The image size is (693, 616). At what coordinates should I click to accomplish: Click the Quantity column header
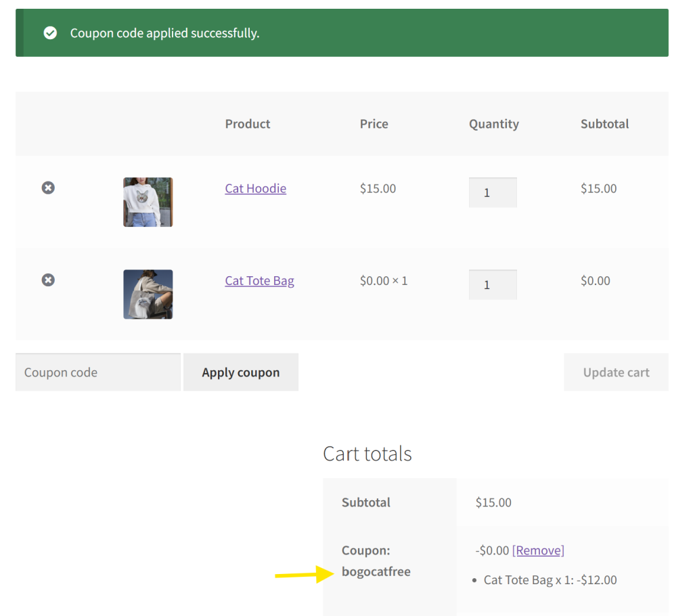click(x=493, y=124)
